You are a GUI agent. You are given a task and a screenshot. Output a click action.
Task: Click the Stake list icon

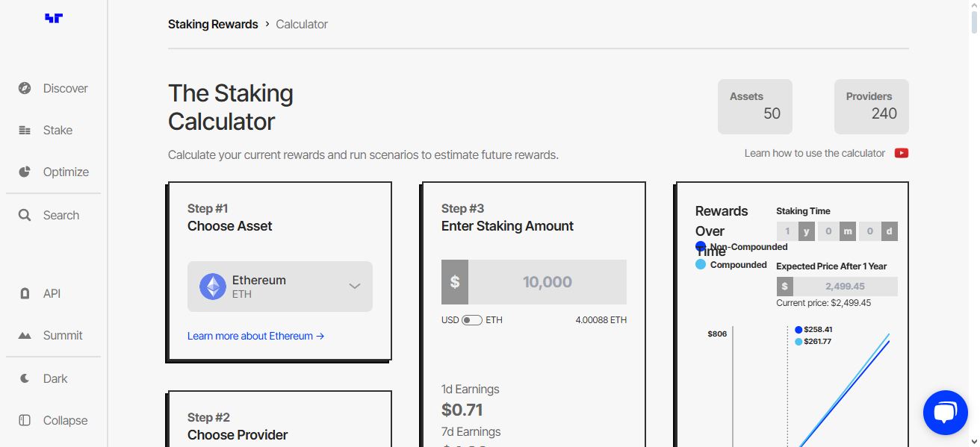[x=25, y=130]
